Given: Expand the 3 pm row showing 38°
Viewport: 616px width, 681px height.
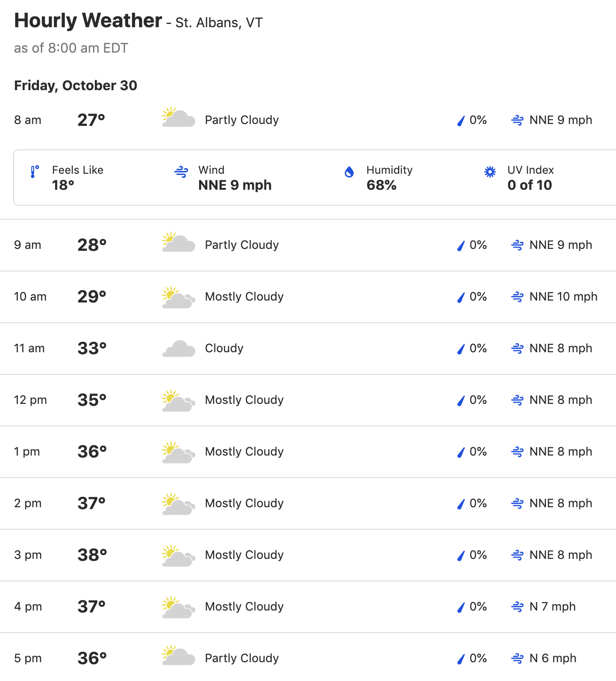Looking at the screenshot, I should [x=308, y=555].
